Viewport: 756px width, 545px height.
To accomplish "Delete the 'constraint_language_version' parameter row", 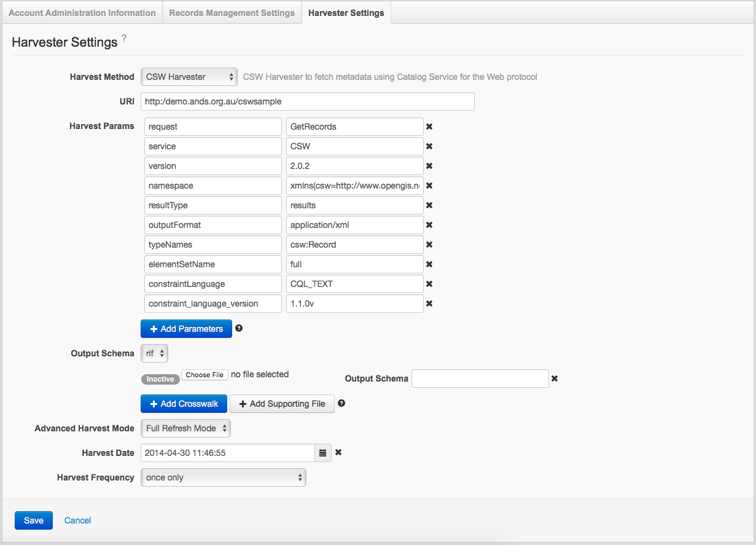I will coord(429,304).
